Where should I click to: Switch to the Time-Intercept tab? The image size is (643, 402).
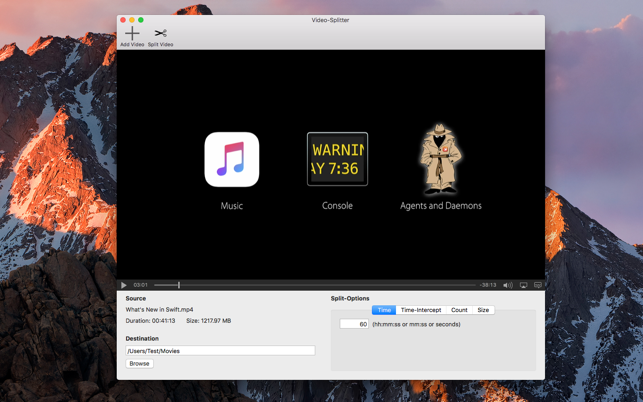(x=421, y=310)
